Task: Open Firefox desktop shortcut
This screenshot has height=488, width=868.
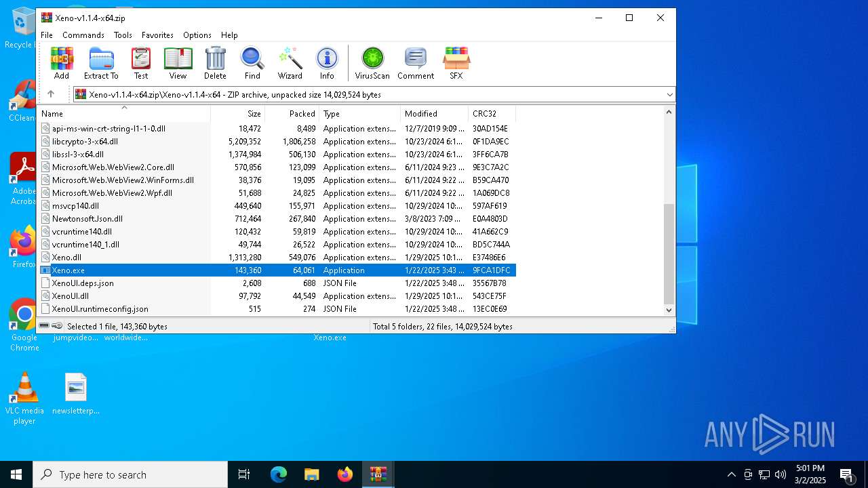Action: (24, 247)
